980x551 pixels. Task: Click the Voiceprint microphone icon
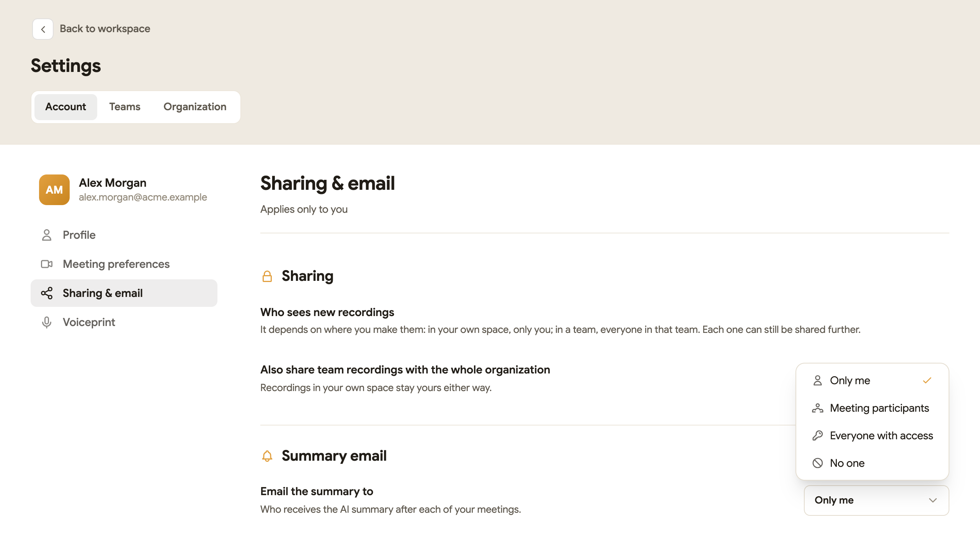(47, 322)
